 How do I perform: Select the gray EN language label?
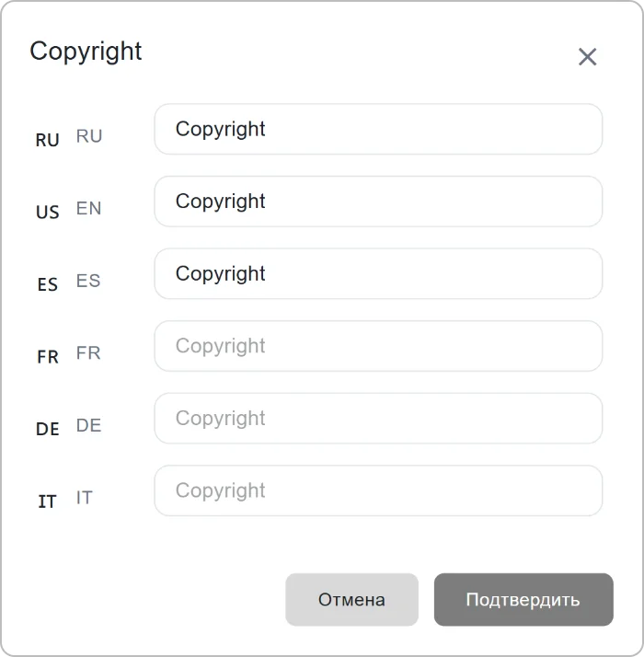[88, 208]
